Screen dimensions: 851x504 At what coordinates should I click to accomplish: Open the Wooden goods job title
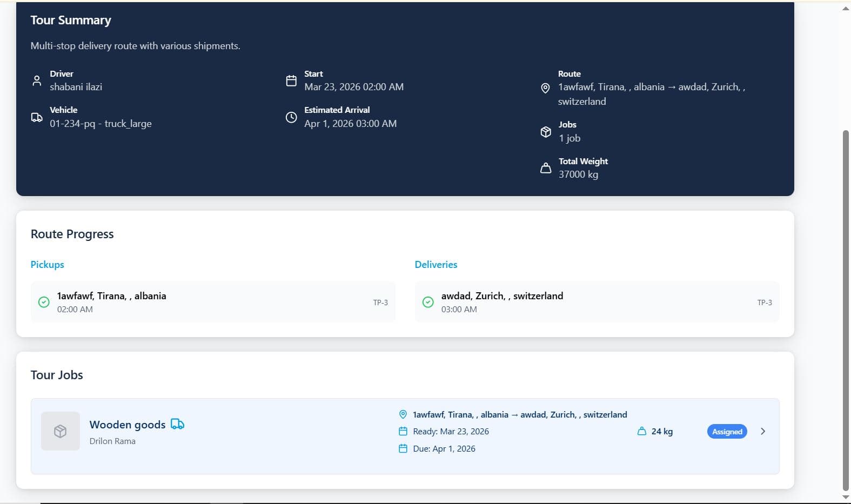click(128, 425)
